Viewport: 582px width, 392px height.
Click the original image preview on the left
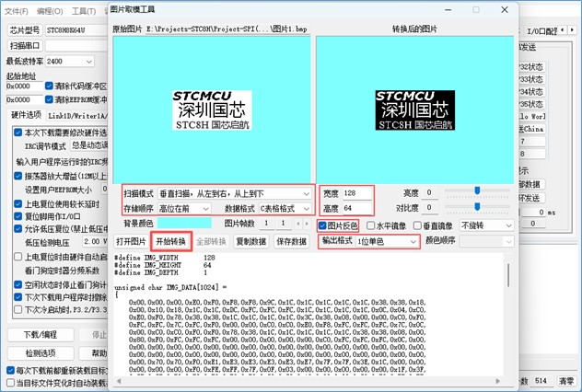(212, 108)
